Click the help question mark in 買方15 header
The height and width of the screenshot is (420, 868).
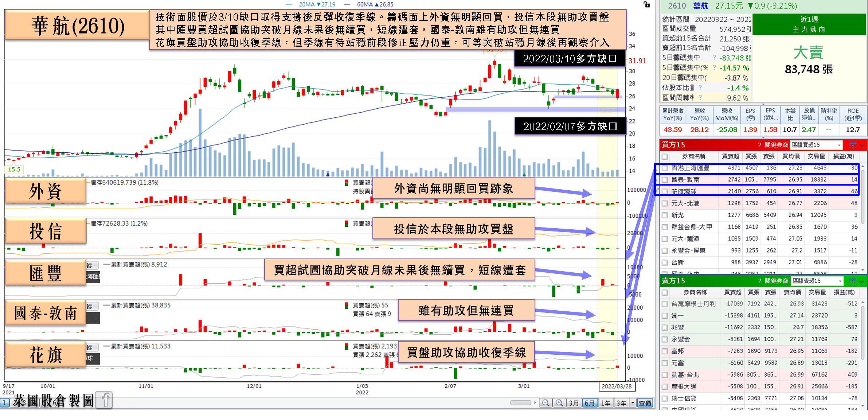[x=760, y=145]
